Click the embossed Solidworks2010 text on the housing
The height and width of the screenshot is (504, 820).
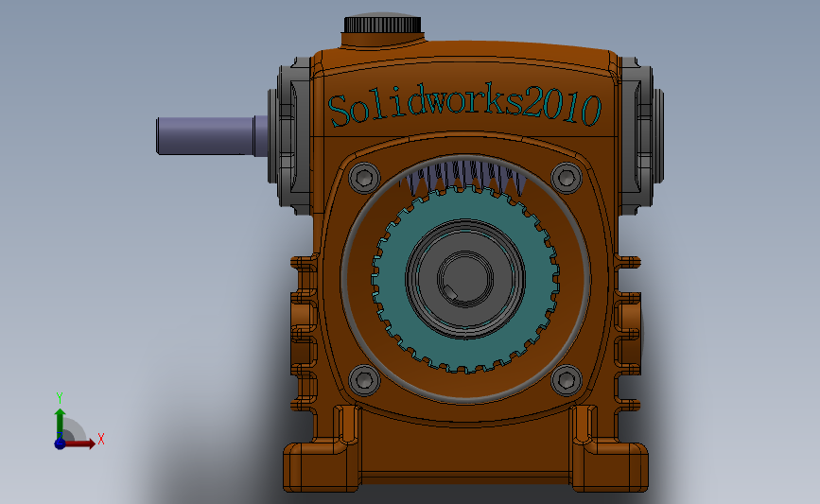465,105
